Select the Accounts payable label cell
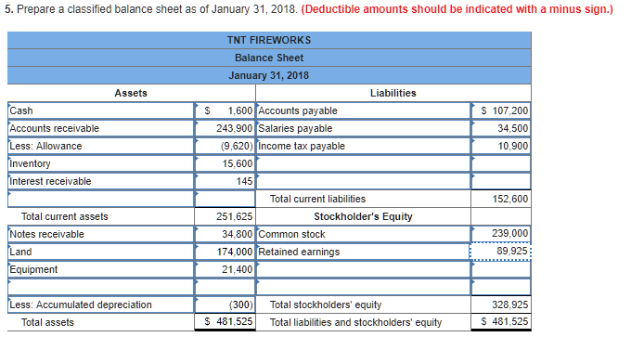The width and height of the screenshot is (644, 337). click(x=363, y=110)
